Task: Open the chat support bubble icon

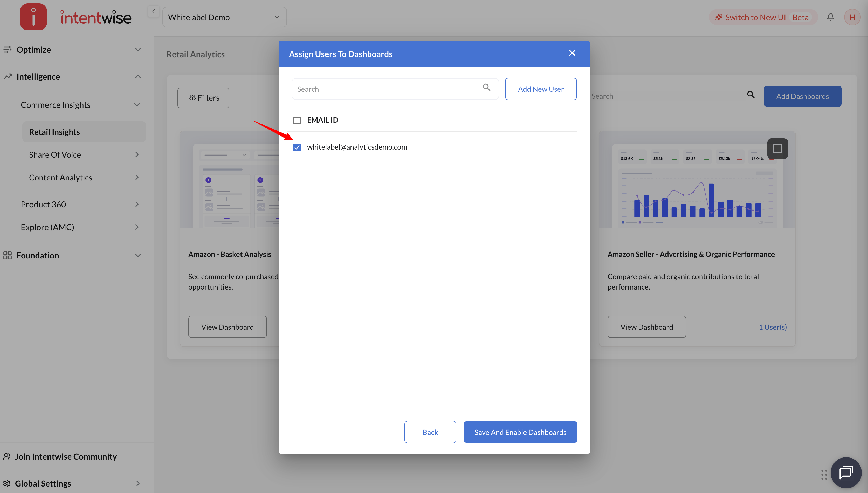Action: [846, 473]
